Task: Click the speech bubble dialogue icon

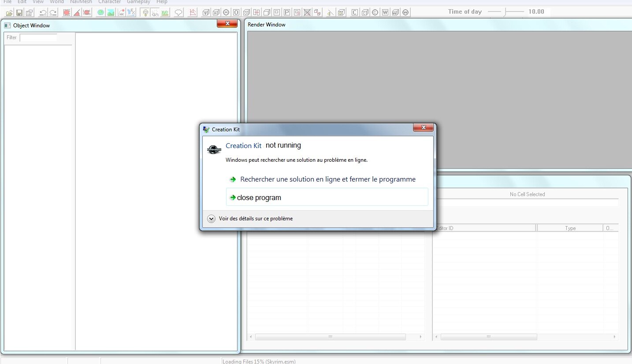Action: 178,12
